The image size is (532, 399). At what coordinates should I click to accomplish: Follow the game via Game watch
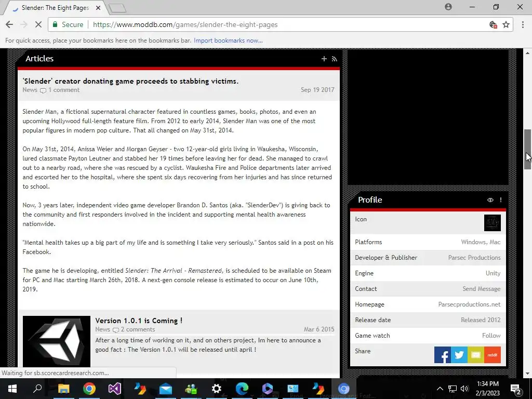click(491, 336)
